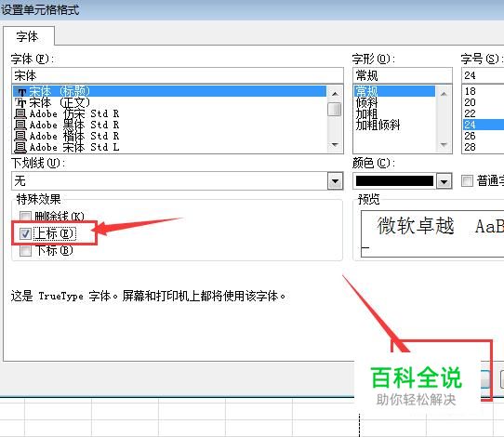Image resolution: width=504 pixels, height=437 pixels.
Task: Switch to the 字体 tab
Action: pos(28,36)
